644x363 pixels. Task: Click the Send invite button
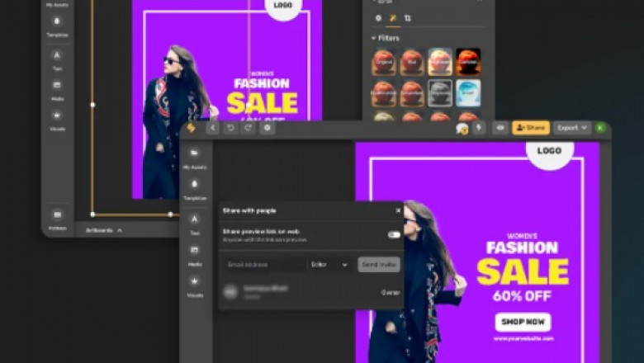tap(379, 264)
